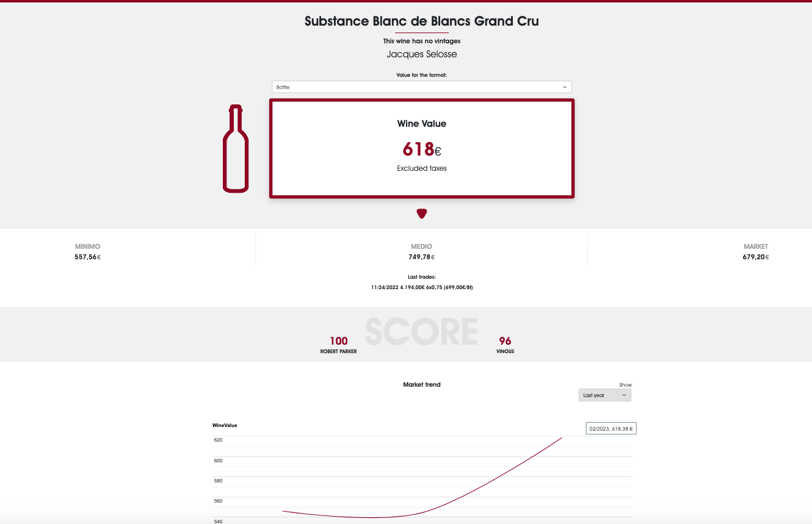Click the last trade entry dated 11/24/2022
812x524 pixels.
click(422, 287)
